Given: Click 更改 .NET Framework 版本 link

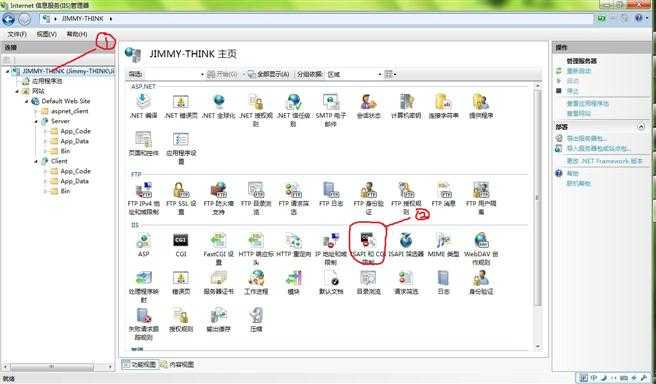Looking at the screenshot, I should point(605,161).
